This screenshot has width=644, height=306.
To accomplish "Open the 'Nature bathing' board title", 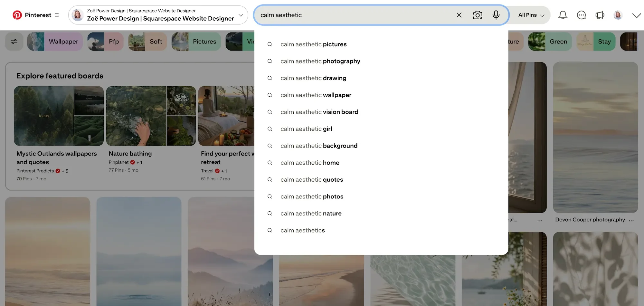I will pyautogui.click(x=130, y=154).
